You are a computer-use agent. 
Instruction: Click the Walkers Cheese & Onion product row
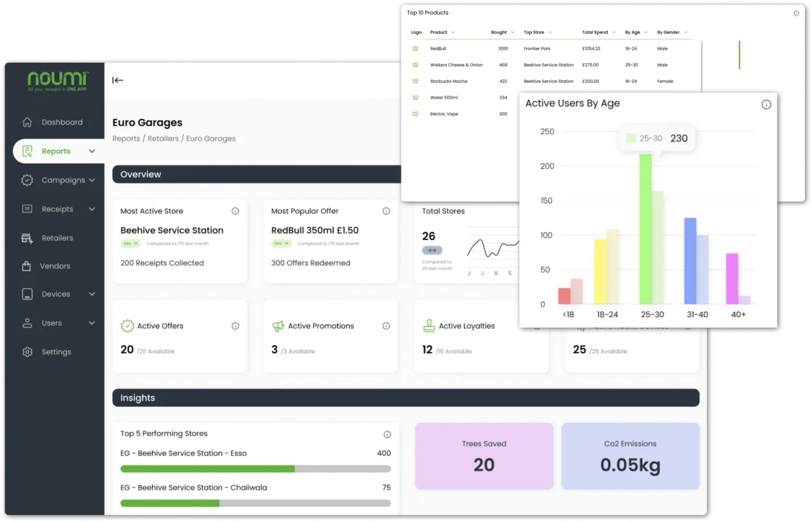550,65
